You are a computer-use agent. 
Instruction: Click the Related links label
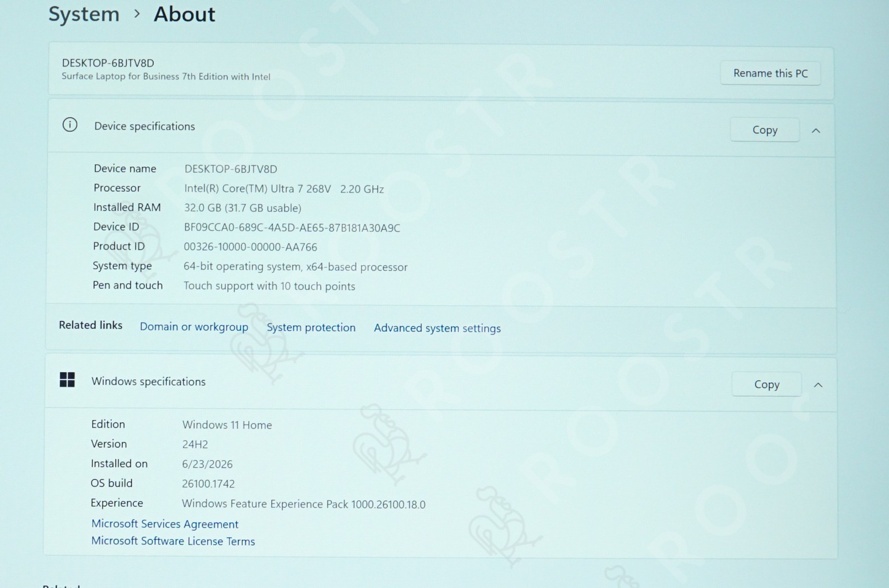[x=91, y=325]
